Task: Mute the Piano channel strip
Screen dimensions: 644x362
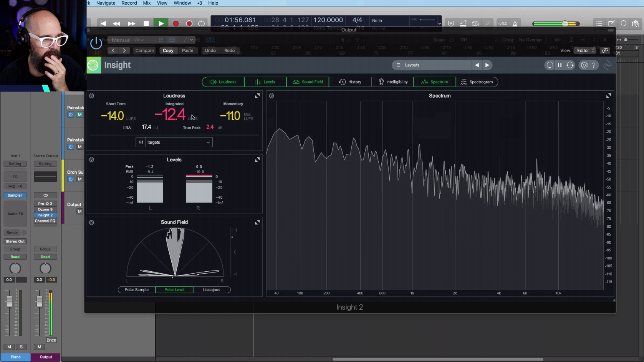Action: pos(9,347)
